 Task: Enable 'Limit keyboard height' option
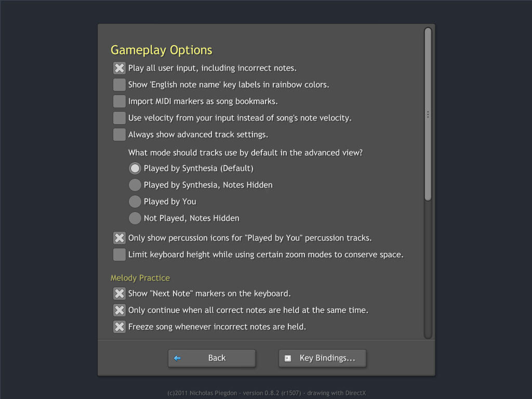point(119,255)
